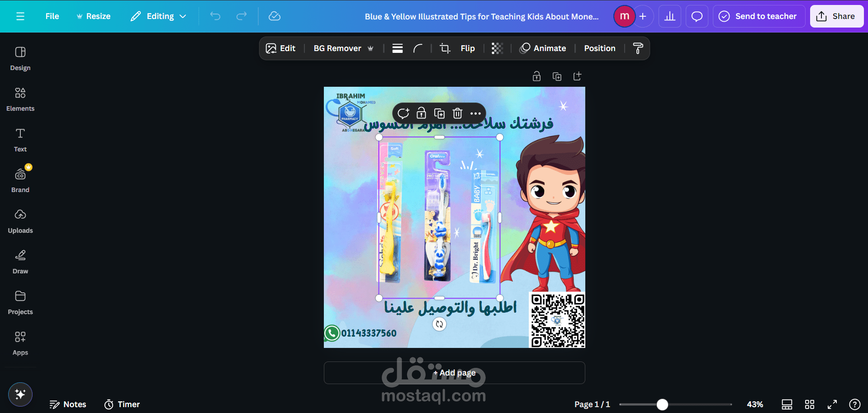Open the transparency checkerboard icon
868x413 pixels.
(497, 48)
